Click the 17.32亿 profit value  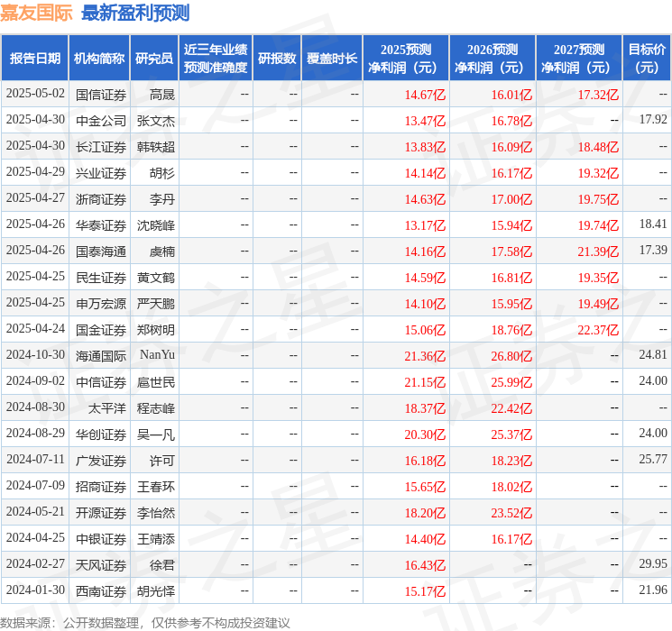point(598,95)
